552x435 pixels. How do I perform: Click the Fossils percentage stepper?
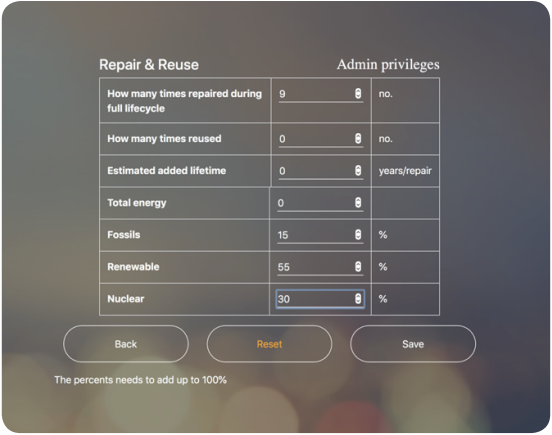click(x=358, y=235)
